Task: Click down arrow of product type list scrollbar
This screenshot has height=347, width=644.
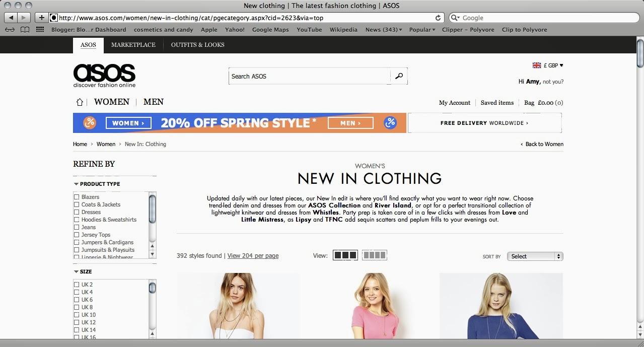Action: (x=153, y=254)
